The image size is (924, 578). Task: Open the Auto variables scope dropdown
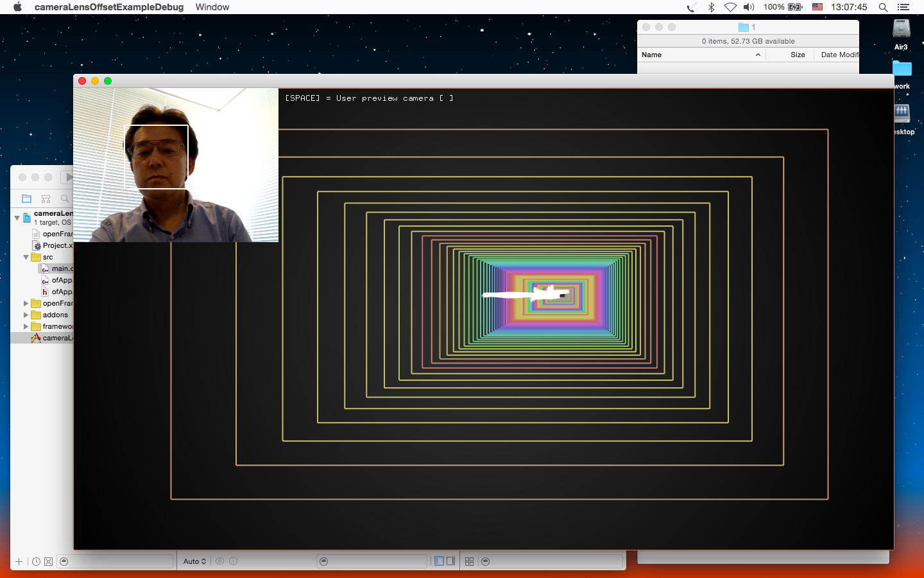click(194, 561)
